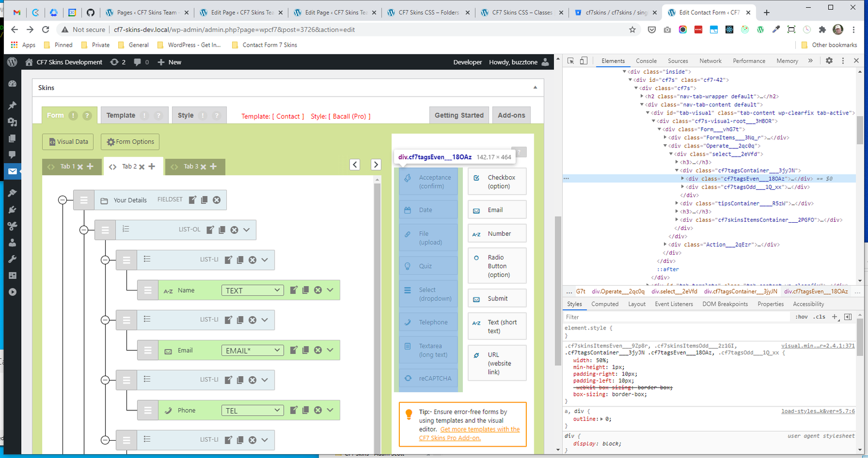Duplicate the Email field using copy icon
This screenshot has width=868, height=458.
305,350
